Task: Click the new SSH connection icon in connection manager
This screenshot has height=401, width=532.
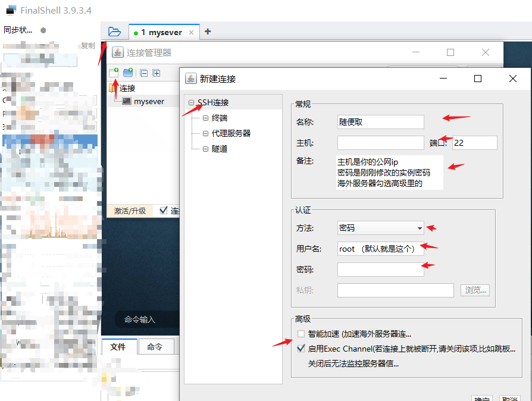Action: coord(114,72)
